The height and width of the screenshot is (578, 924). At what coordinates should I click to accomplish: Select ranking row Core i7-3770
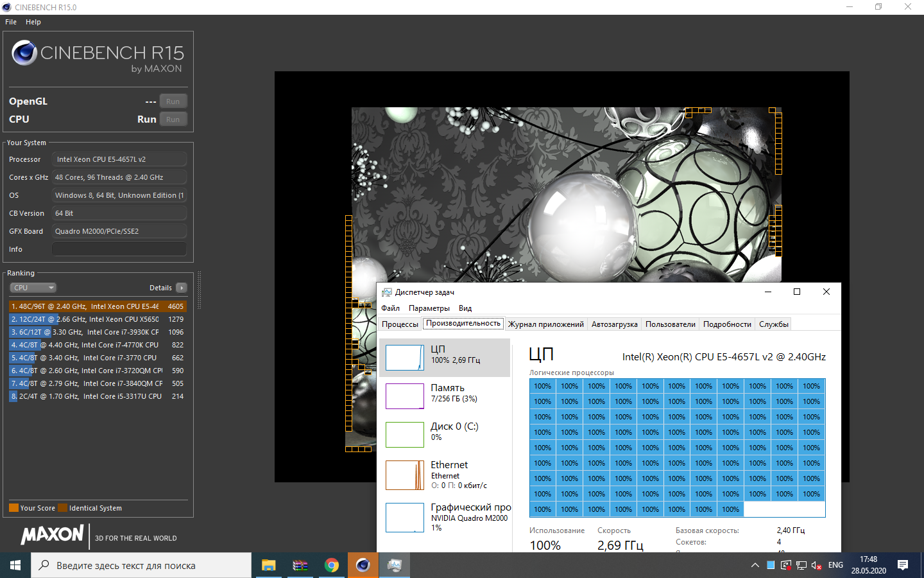tap(98, 358)
